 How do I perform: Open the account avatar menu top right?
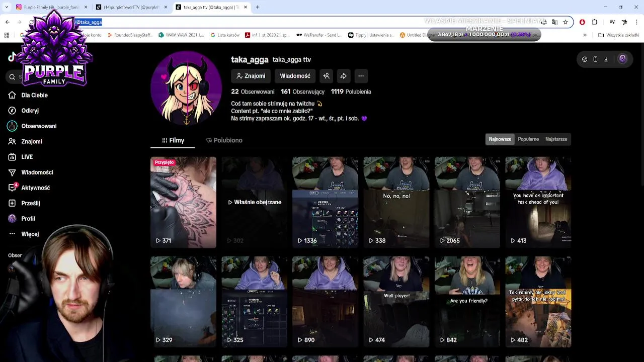tap(622, 59)
